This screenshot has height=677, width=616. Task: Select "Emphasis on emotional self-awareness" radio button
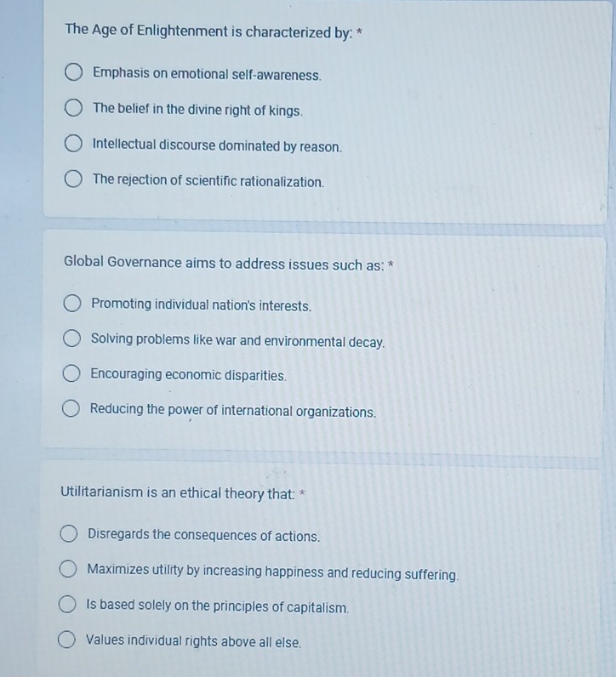pyautogui.click(x=73, y=72)
